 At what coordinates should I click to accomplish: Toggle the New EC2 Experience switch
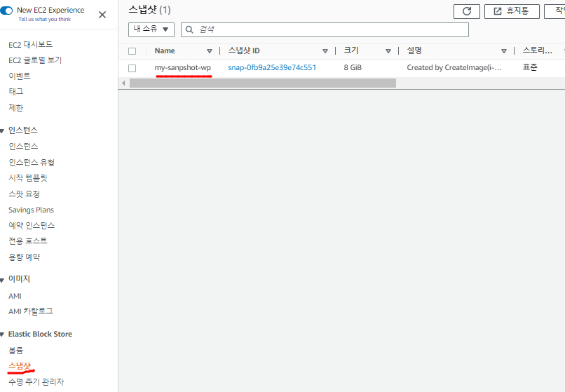(6, 11)
